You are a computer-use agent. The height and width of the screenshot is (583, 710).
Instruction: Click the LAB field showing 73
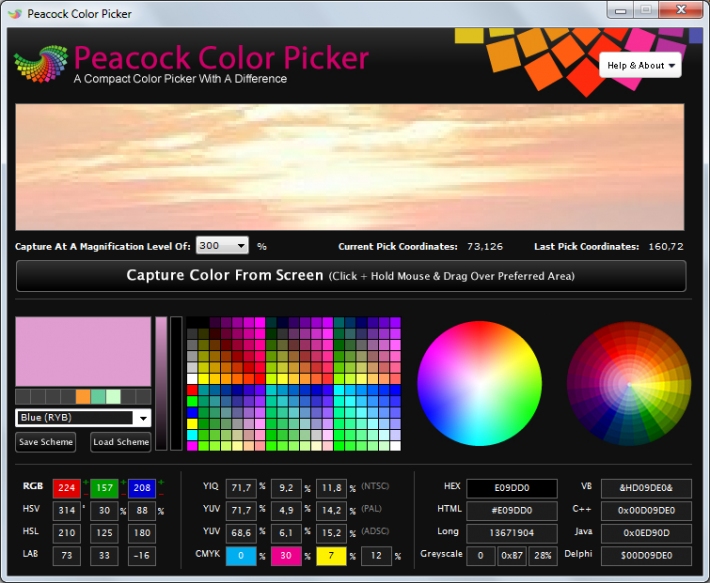tap(67, 556)
